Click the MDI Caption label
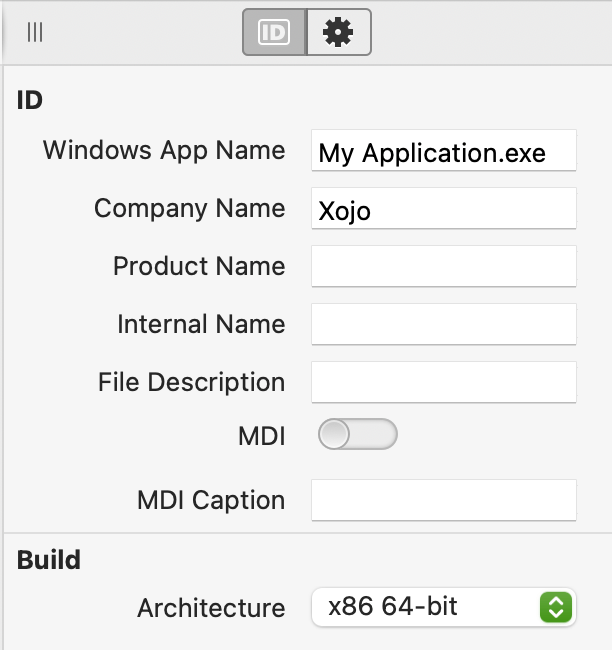Viewport: 612px width, 650px height. pyautogui.click(x=211, y=501)
